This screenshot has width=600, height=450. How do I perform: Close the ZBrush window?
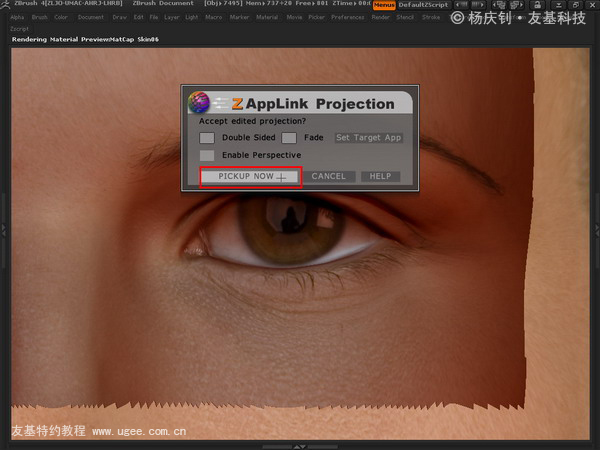pyautogui.click(x=592, y=5)
